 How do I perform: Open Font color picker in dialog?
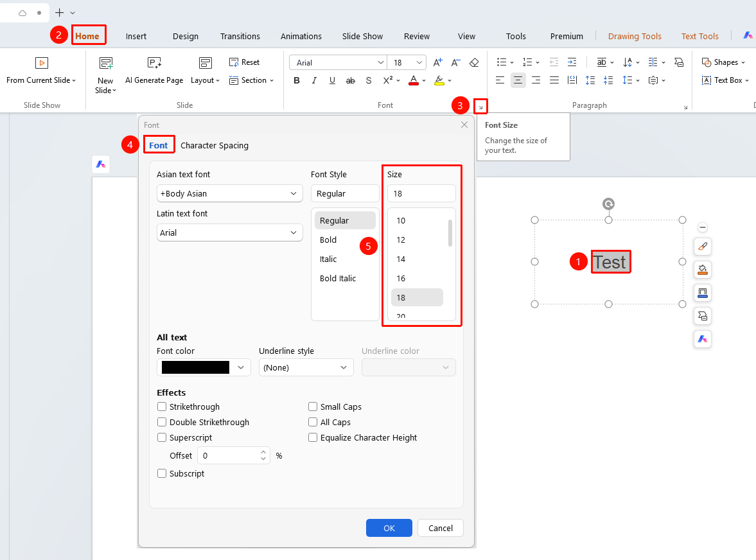pyautogui.click(x=204, y=368)
